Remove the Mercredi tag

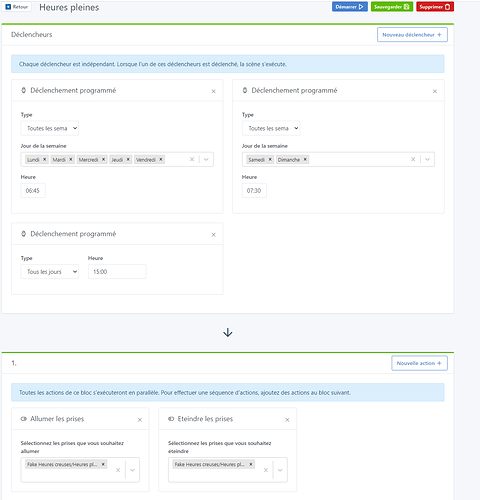103,159
